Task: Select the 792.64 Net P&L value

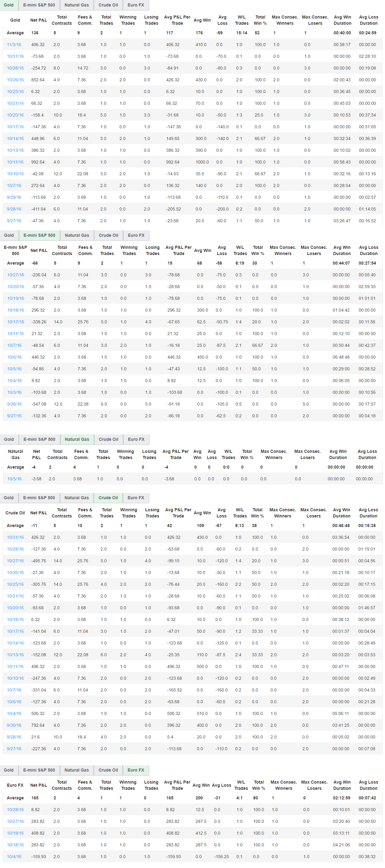Action: [x=38, y=725]
